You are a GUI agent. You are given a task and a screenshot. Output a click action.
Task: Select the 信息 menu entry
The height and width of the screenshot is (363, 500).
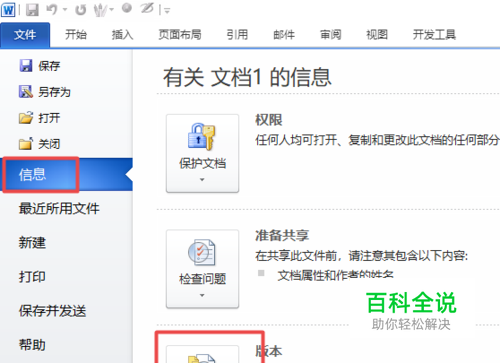pos(66,175)
